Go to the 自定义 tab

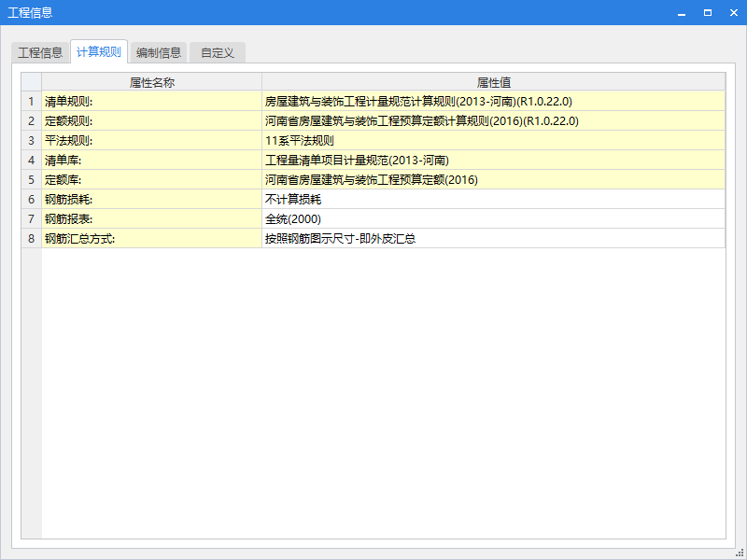(x=218, y=52)
